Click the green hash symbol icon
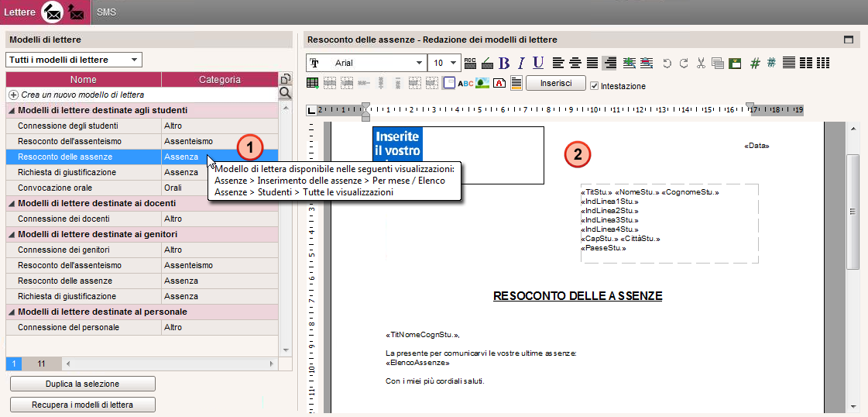 [x=755, y=63]
